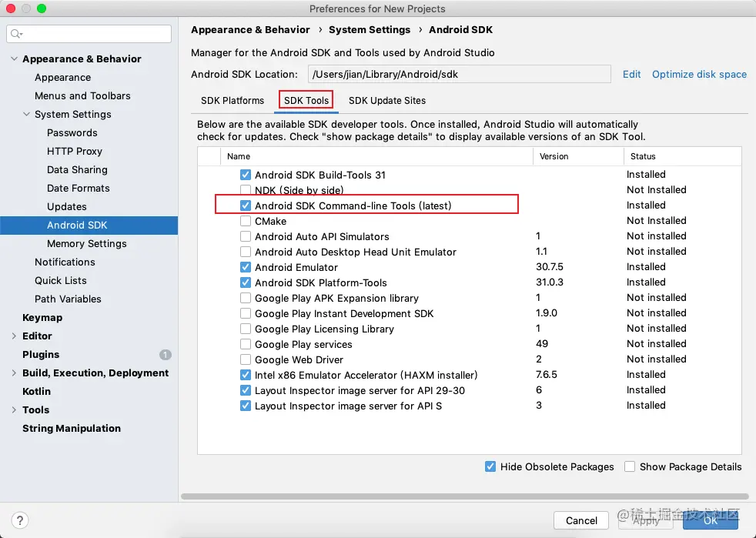This screenshot has height=538, width=756.
Task: Disable Hide Obsolete Packages
Action: click(x=490, y=466)
